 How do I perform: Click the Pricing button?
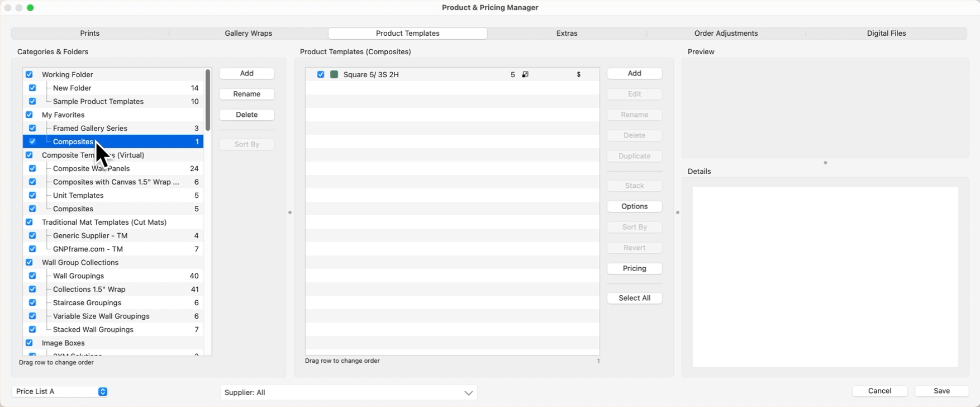634,268
